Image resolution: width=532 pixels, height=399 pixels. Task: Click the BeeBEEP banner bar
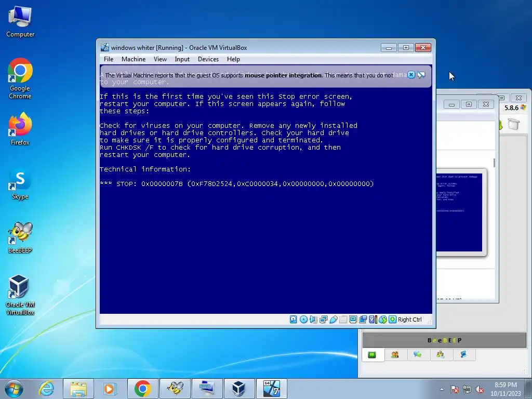coord(445,340)
